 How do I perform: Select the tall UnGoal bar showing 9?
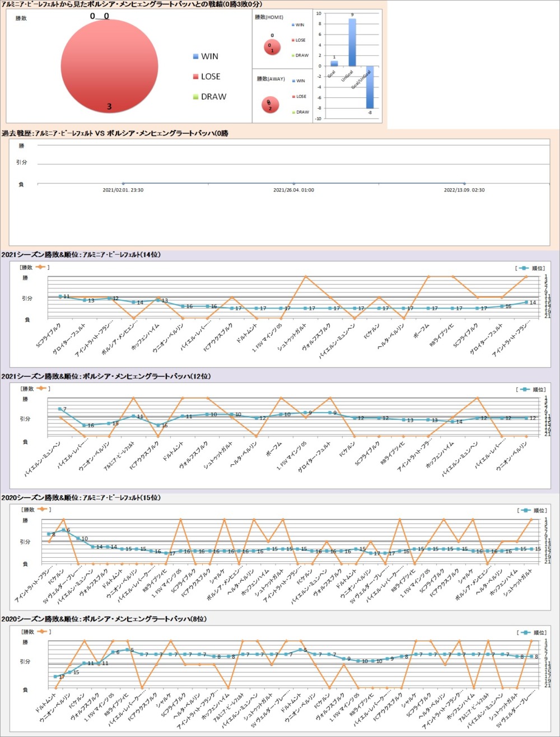[352, 42]
